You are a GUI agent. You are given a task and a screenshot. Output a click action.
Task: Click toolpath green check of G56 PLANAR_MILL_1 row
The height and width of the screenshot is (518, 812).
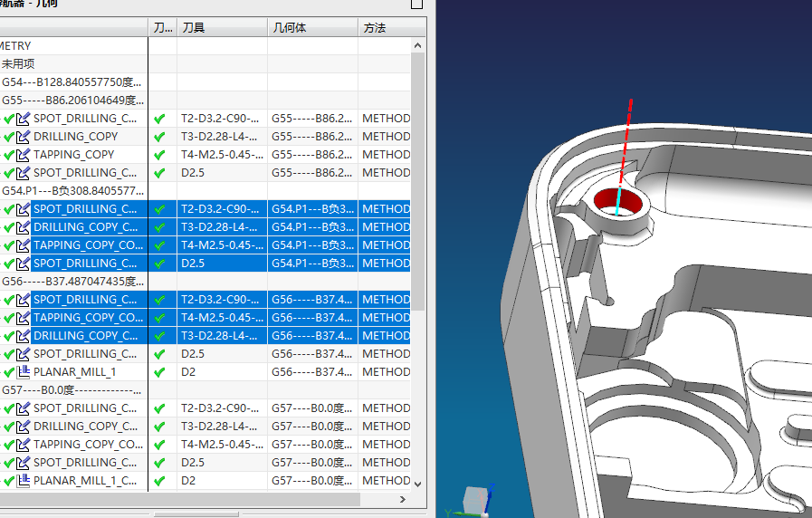point(159,372)
